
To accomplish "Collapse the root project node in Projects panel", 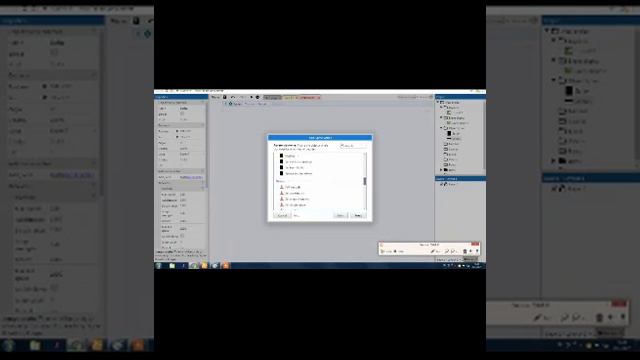I will 438,102.
